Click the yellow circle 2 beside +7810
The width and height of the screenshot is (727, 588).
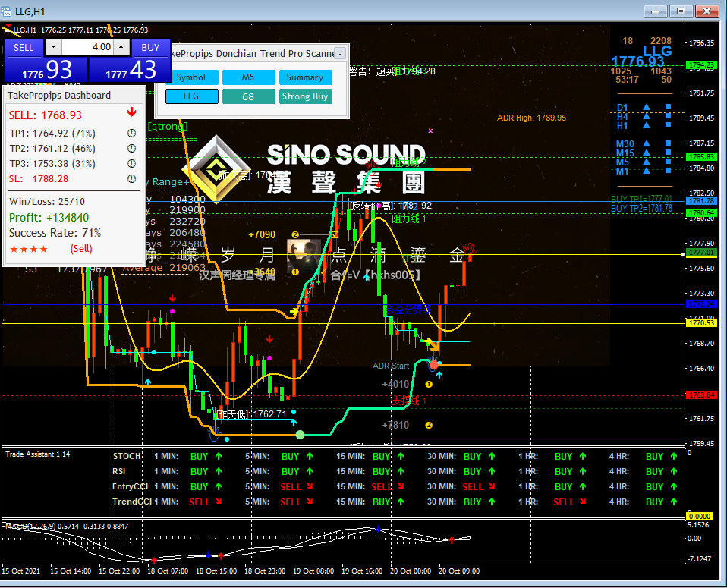click(429, 425)
